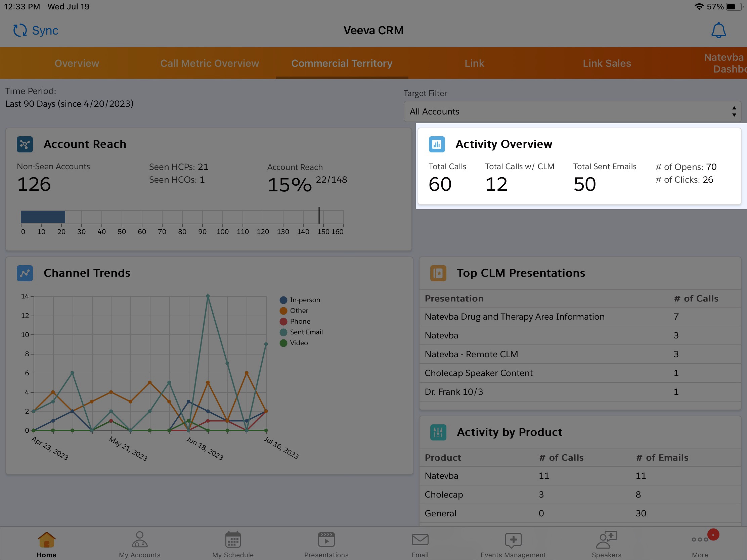Click the Target Filter dropdown arrows

tap(734, 112)
